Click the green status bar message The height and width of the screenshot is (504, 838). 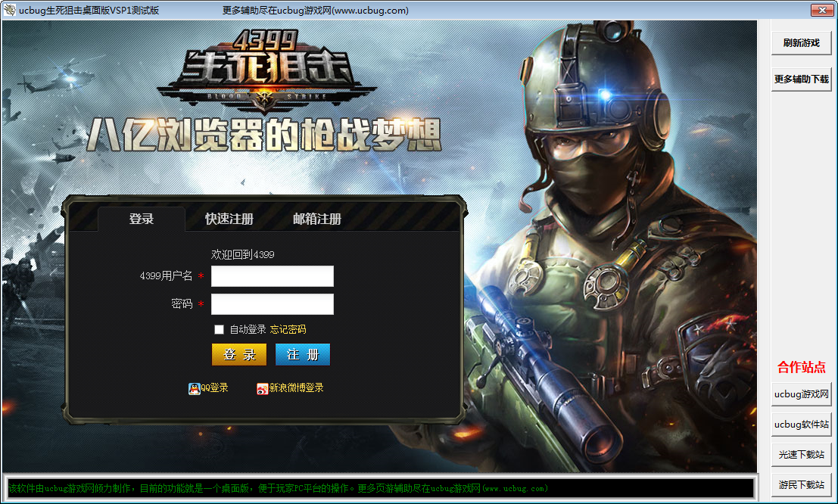tap(278, 489)
